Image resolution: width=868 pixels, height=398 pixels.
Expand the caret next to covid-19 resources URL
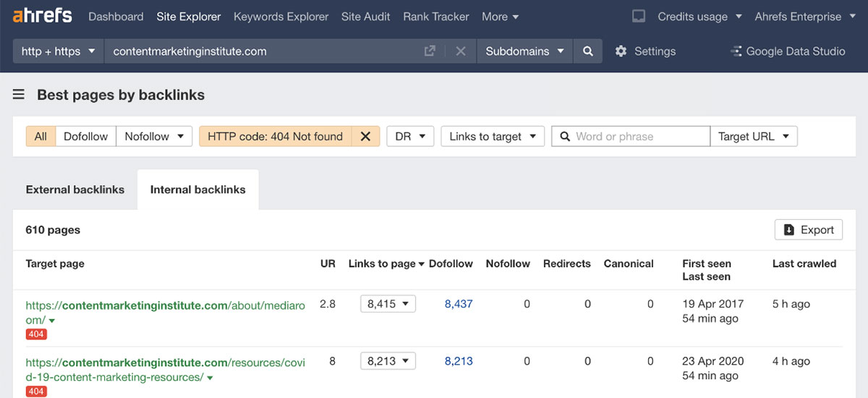coord(210,378)
